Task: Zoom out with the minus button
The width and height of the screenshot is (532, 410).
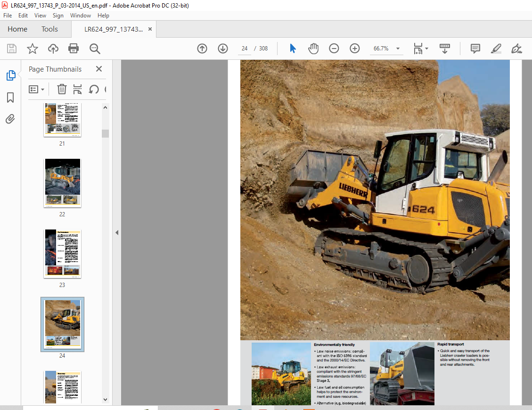Action: [x=334, y=49]
